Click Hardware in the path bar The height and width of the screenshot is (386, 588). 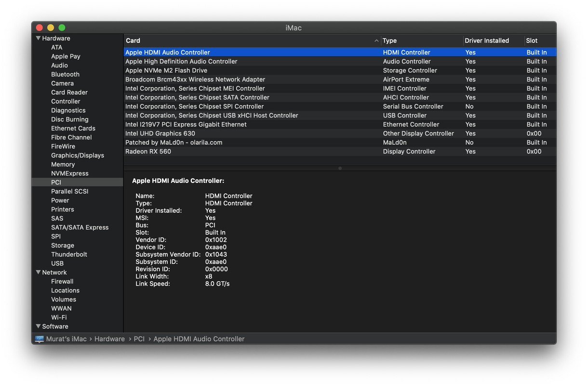[109, 339]
